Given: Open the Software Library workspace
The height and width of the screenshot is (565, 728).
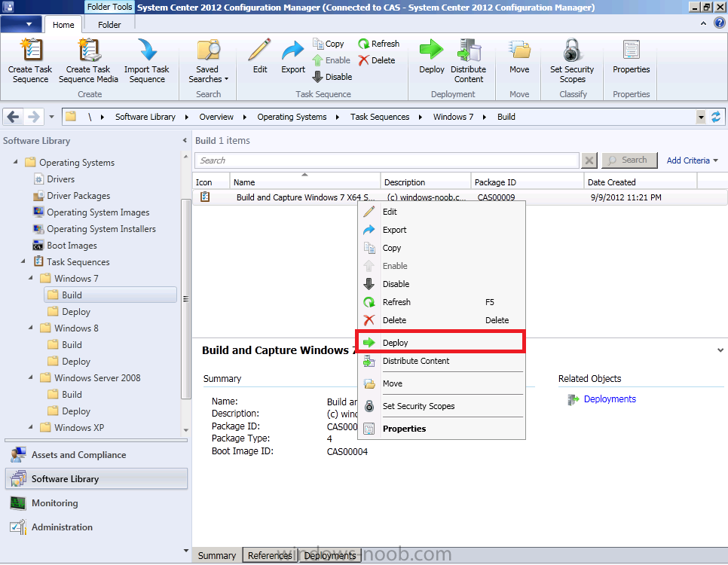Looking at the screenshot, I should pos(96,478).
